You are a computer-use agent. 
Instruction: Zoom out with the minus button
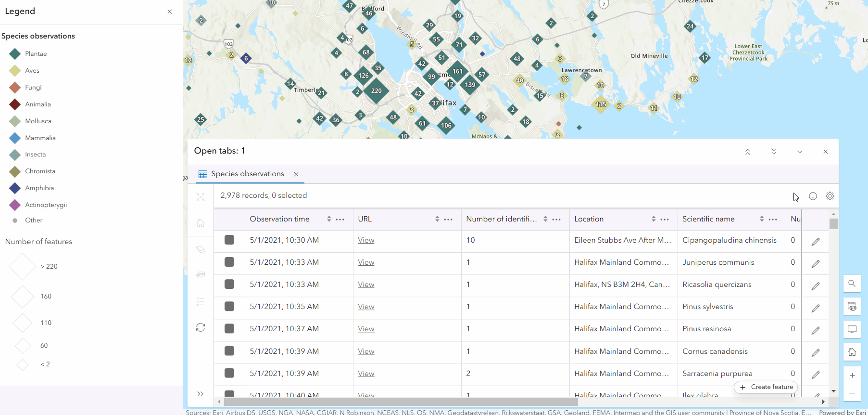(852, 393)
